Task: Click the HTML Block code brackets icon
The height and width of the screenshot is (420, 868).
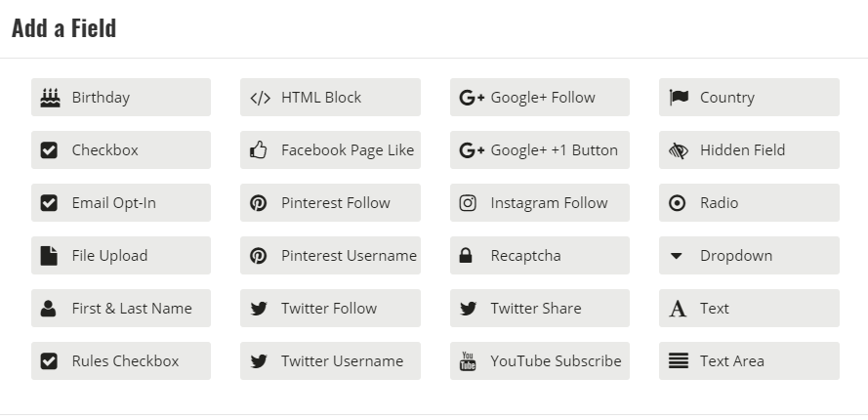Action: [260, 98]
